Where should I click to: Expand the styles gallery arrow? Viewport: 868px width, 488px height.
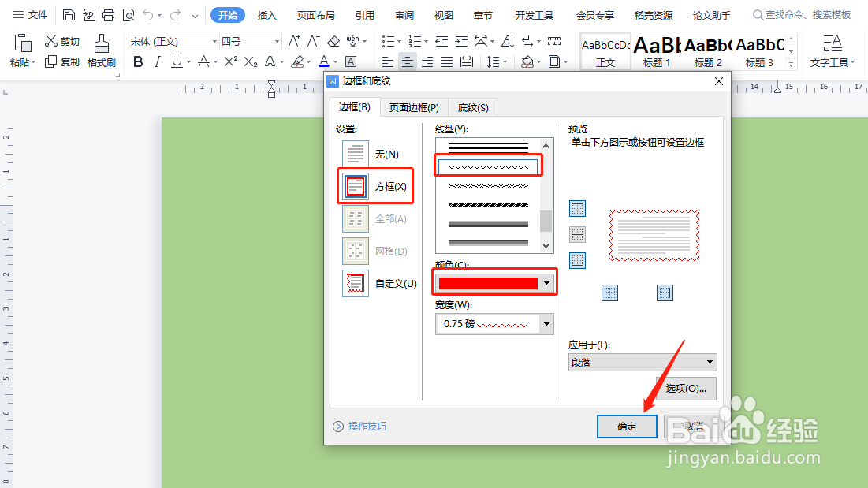791,64
